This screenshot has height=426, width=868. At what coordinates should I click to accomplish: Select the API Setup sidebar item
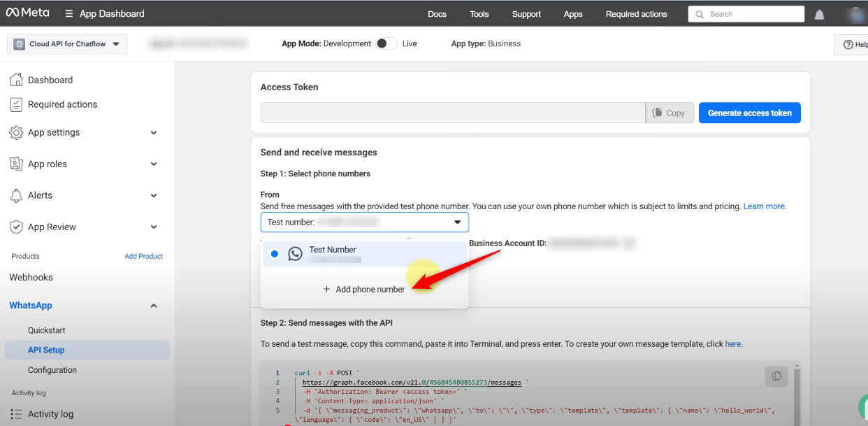87,350
